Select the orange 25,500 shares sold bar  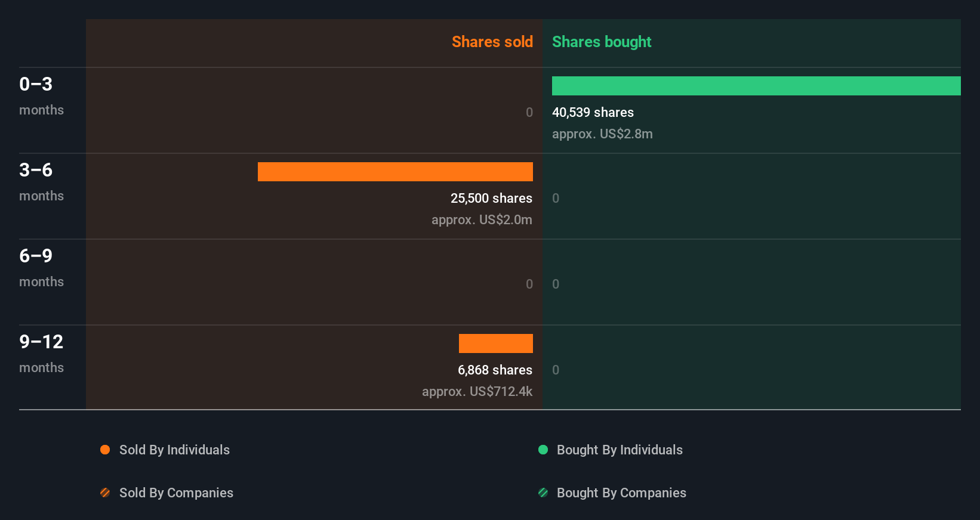tap(395, 172)
